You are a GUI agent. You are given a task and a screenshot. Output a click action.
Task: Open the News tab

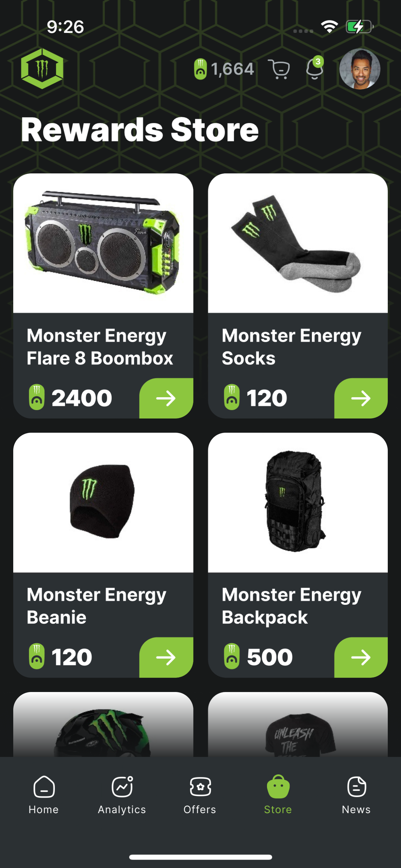coord(356,796)
